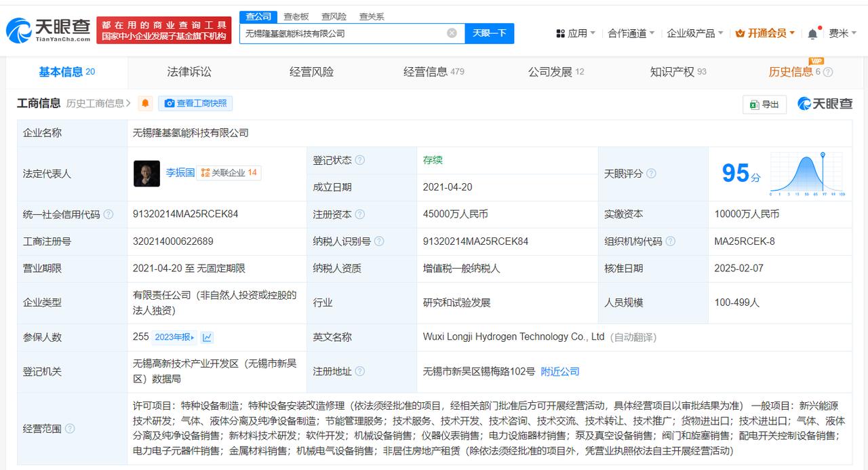This screenshot has width=868, height=470.
Task: Click the MA25RCEK-8 organization code
Action: (744, 241)
